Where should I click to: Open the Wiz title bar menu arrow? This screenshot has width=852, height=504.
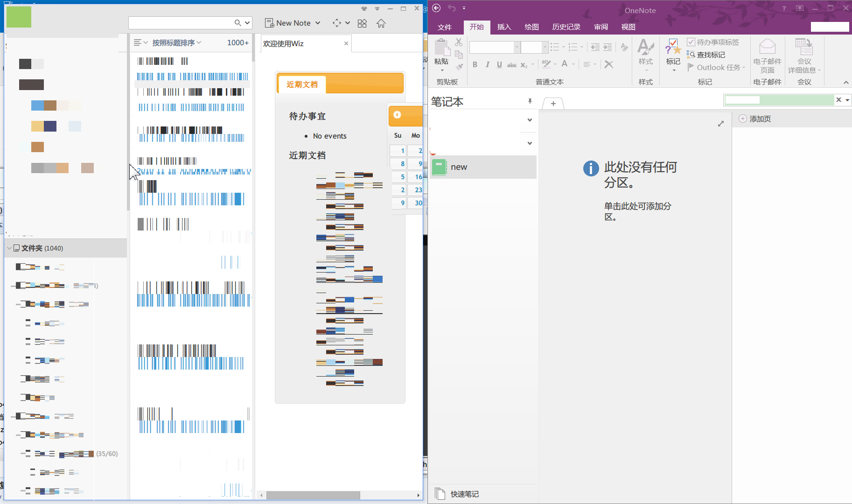pos(377,8)
